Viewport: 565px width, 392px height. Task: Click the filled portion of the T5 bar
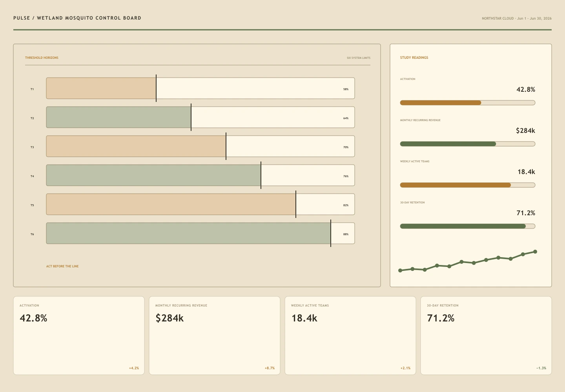171,204
